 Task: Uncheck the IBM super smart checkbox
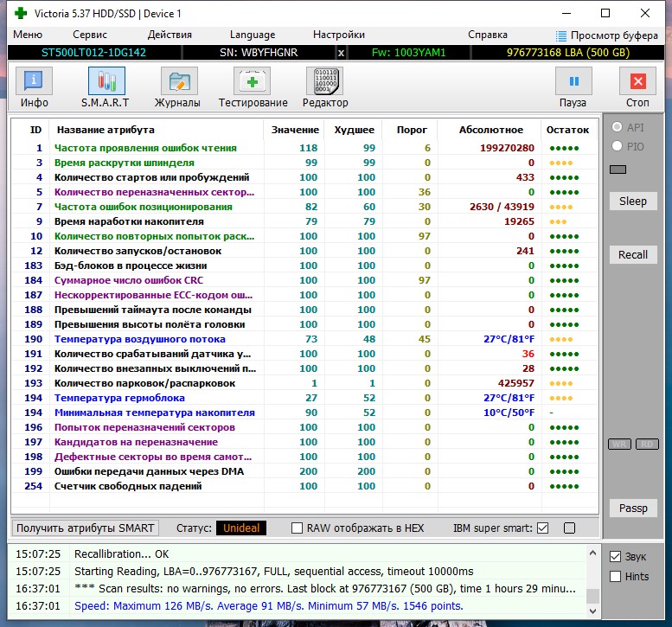click(x=542, y=528)
